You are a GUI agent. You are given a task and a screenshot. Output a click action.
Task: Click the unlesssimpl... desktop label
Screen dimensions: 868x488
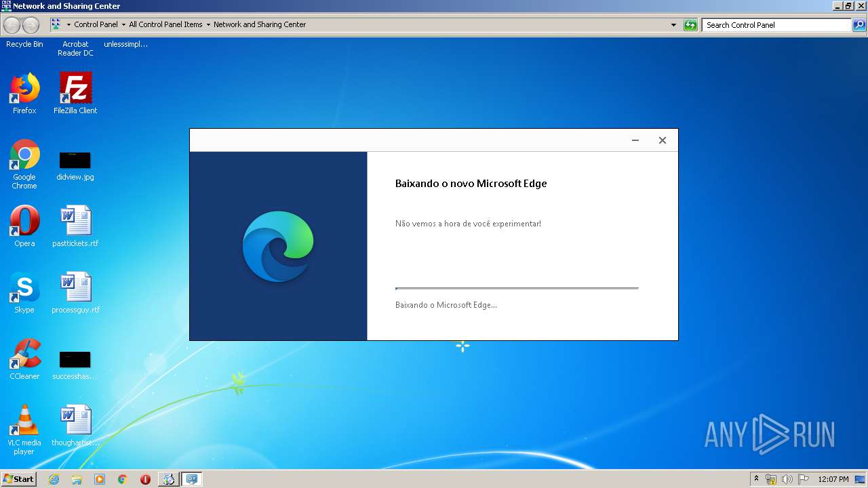(x=125, y=44)
